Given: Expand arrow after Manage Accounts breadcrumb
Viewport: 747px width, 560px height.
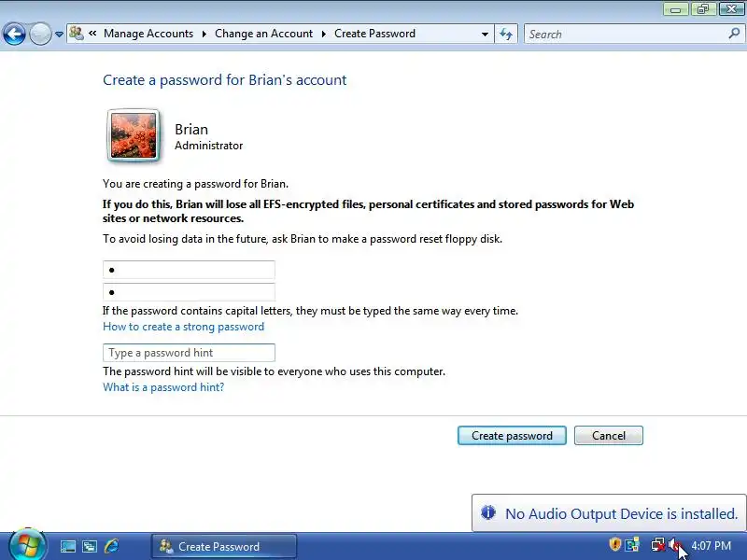Looking at the screenshot, I should tap(204, 34).
